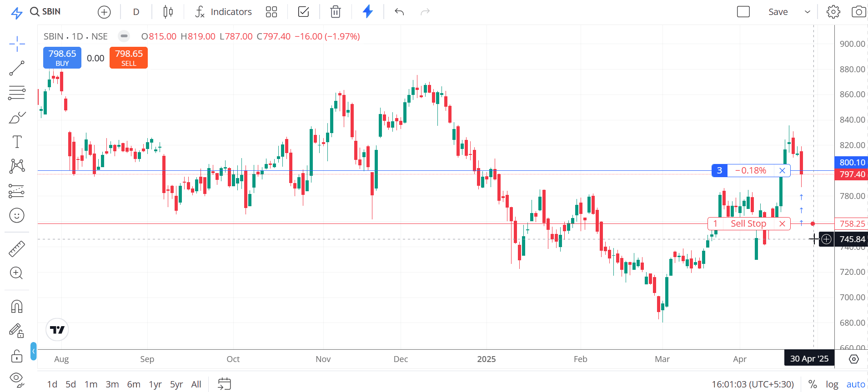The height and width of the screenshot is (392, 868).
Task: Toggle log scale
Action: 832,384
